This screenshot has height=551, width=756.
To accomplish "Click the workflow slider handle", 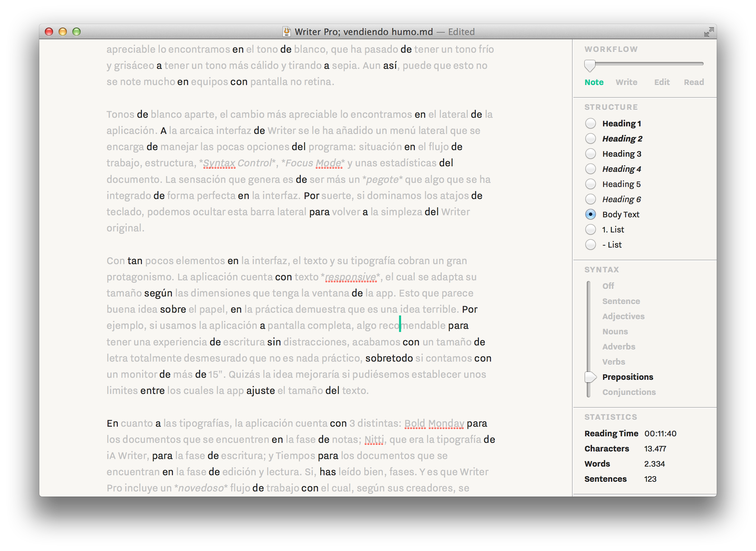I will tap(590, 65).
